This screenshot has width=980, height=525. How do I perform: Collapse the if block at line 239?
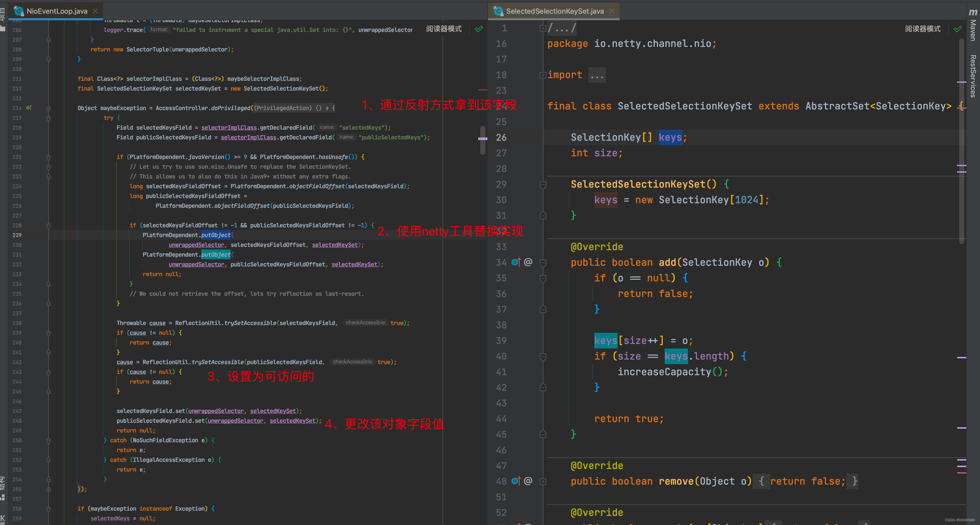coord(49,333)
